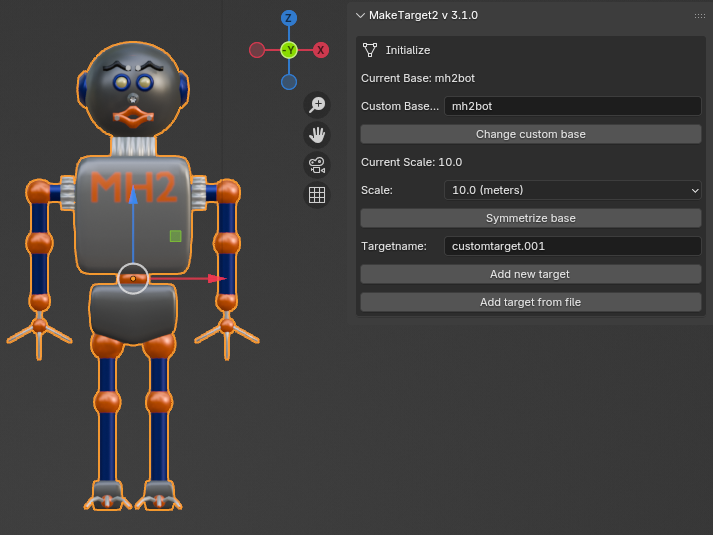Click the Targetname input field

(x=572, y=246)
